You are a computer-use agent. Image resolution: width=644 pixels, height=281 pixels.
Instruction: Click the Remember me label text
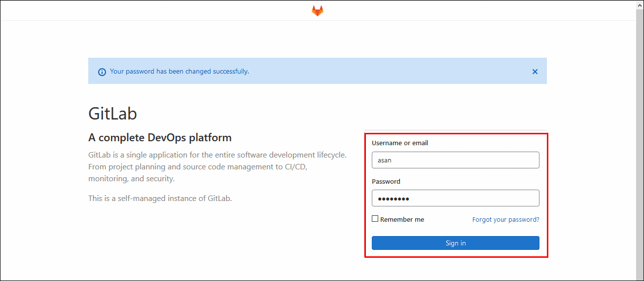(402, 219)
